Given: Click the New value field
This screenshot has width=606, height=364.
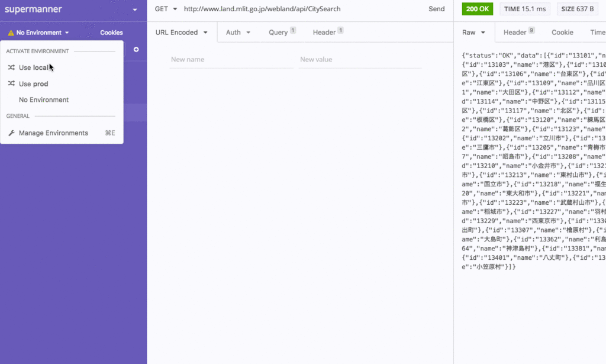Looking at the screenshot, I should tap(360, 60).
